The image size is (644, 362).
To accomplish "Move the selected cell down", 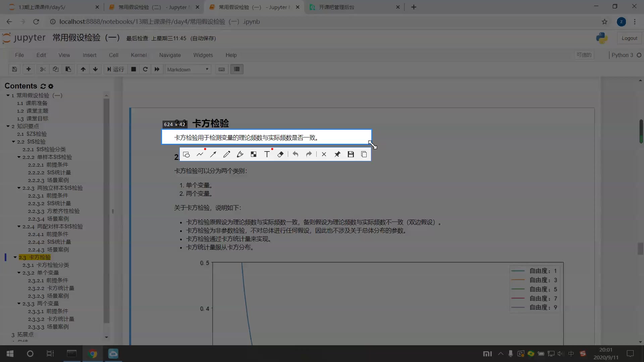I will 95,69.
